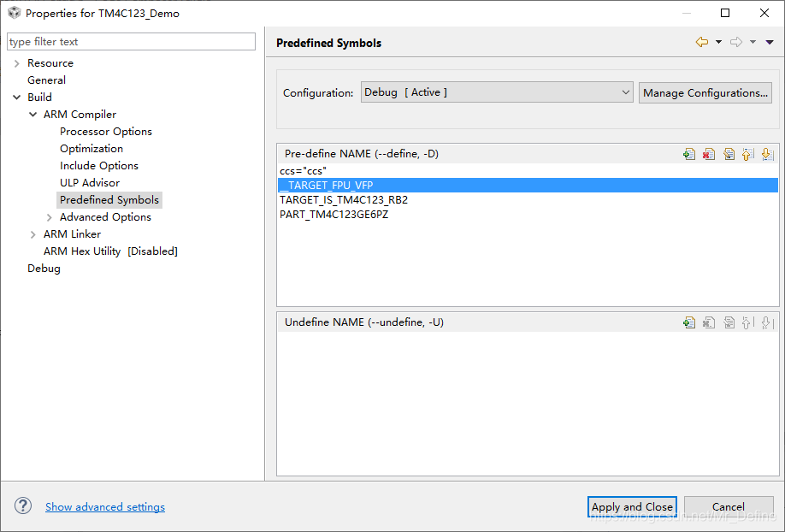
Task: Click greyed move-up icon in Undefine NAME
Action: 748,322
